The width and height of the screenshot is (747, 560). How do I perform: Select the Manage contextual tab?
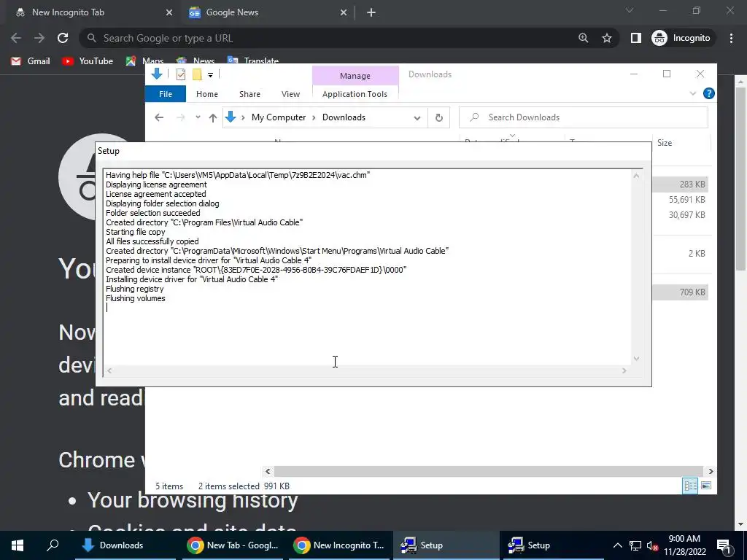pos(355,76)
